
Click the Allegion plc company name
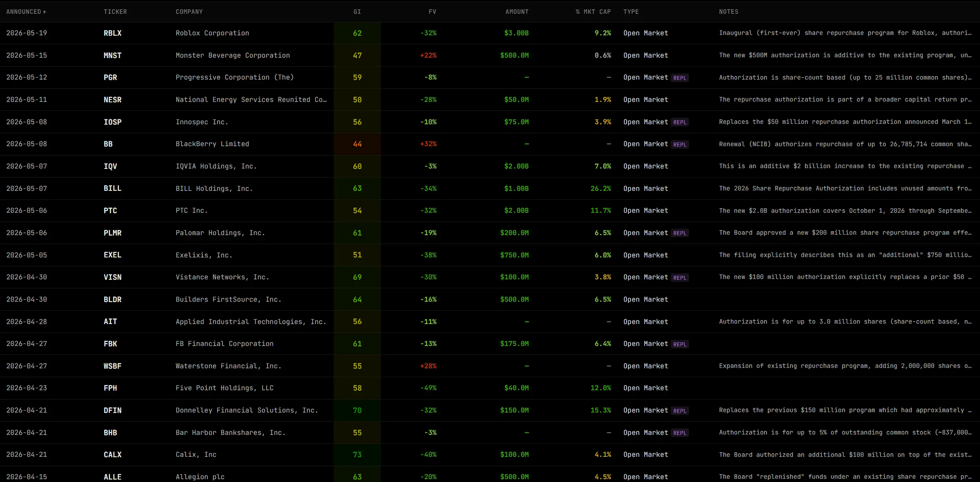pyautogui.click(x=200, y=477)
